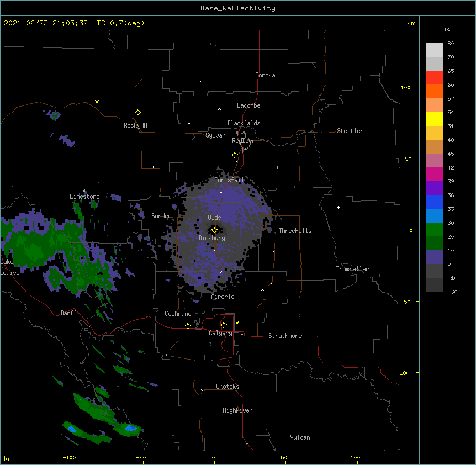Click the radar site diamond between Olds and Didsbury
Viewport: 476px width, 465px height.
click(x=214, y=230)
